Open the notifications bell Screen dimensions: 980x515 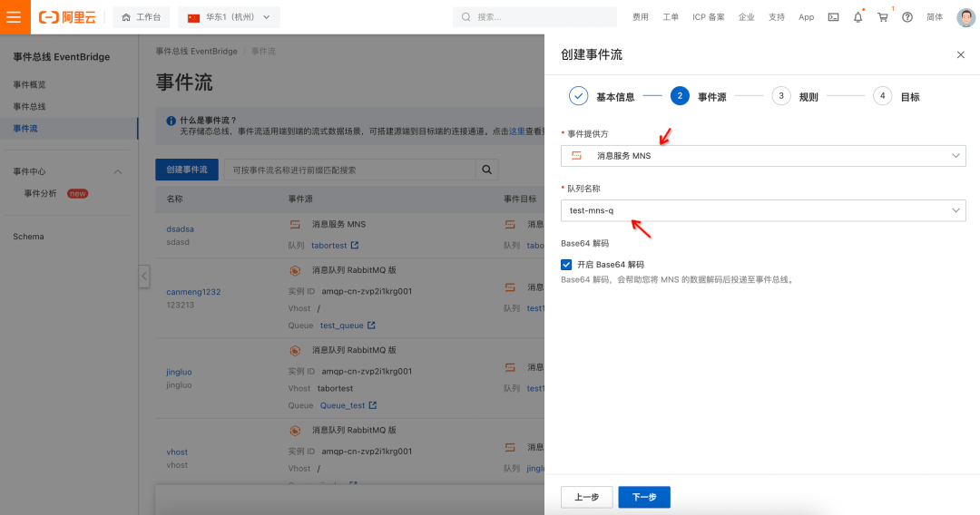(x=858, y=17)
